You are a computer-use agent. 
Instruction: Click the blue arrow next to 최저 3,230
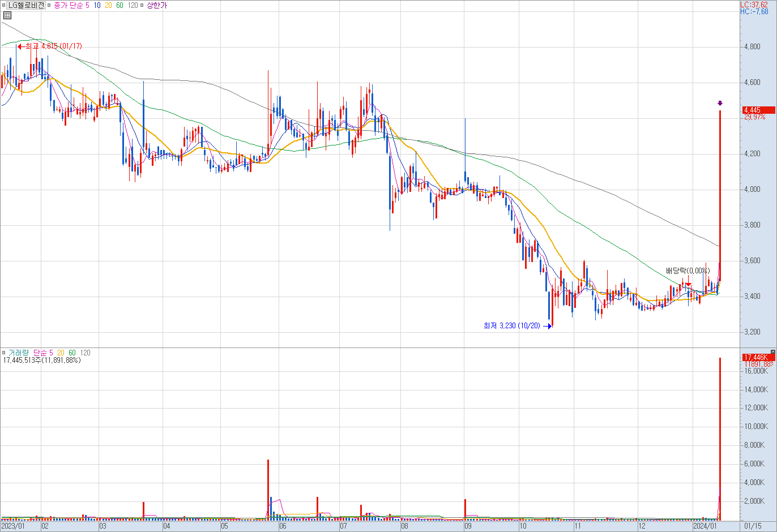click(547, 326)
